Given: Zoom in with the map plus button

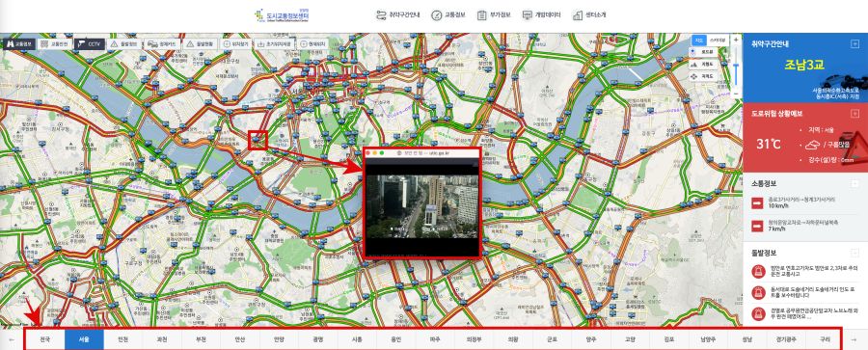Looking at the screenshot, I should [736, 40].
